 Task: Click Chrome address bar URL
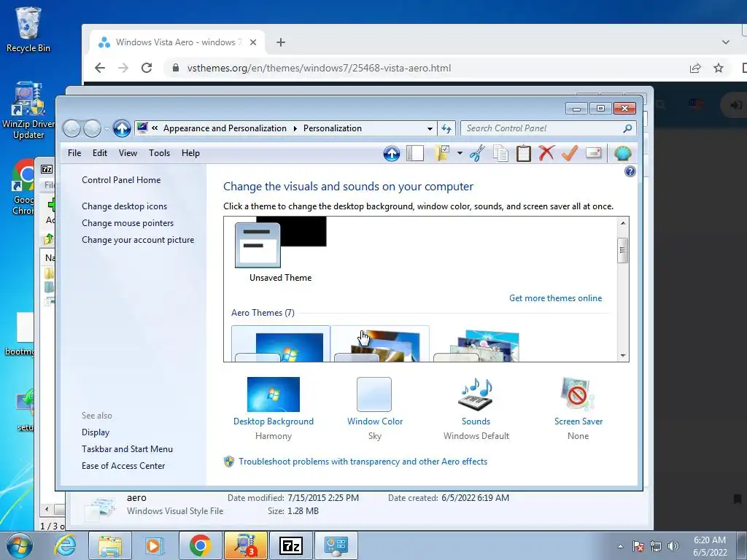point(319,68)
